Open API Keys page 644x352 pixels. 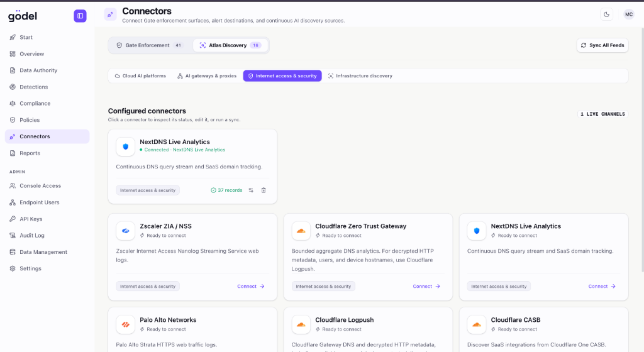(47, 219)
